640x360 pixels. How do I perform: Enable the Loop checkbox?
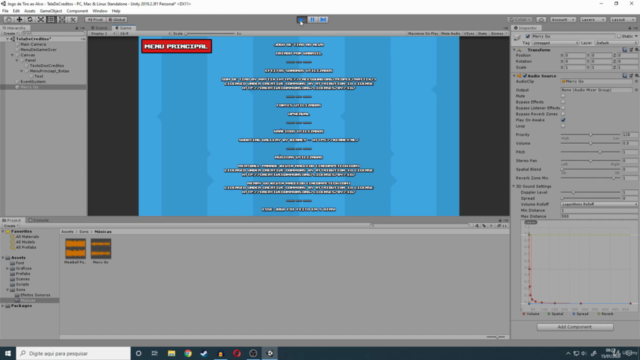563,126
